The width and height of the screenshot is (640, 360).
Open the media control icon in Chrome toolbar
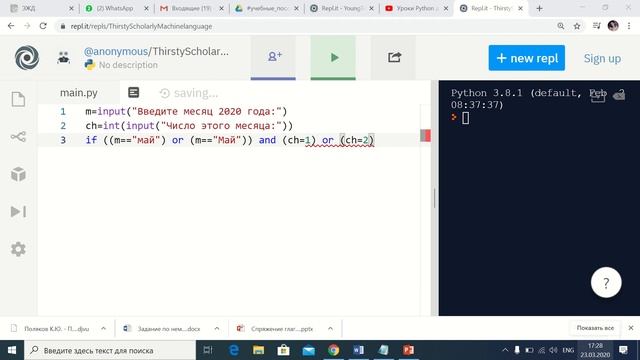point(596,26)
